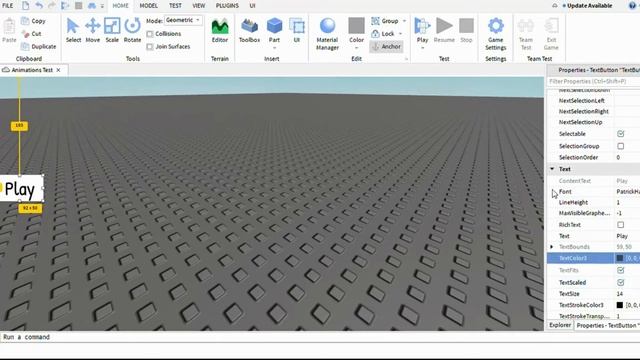Viewport: 640px width, 360px height.
Task: Undo the last action
Action: [x=38, y=6]
